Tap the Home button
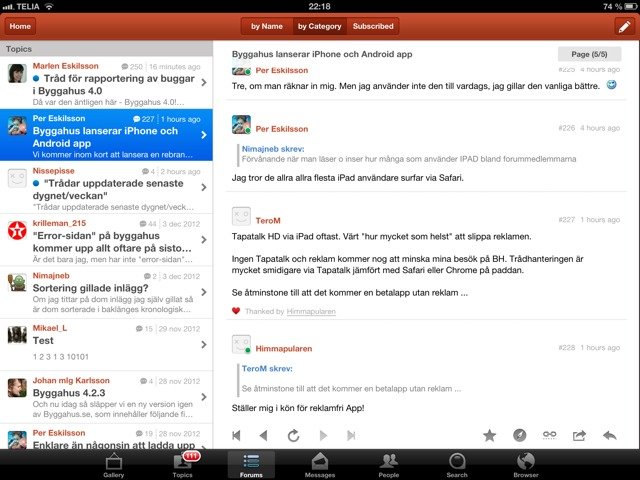 (x=20, y=27)
